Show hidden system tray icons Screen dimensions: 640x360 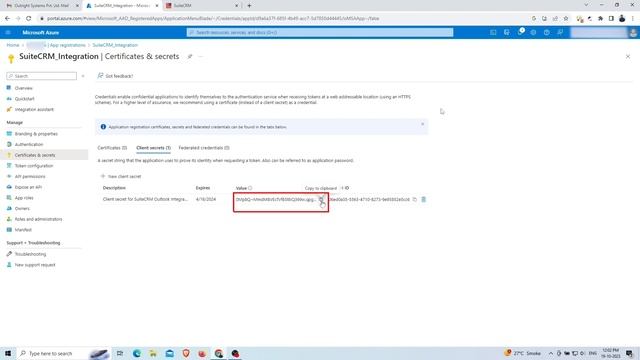click(x=551, y=353)
